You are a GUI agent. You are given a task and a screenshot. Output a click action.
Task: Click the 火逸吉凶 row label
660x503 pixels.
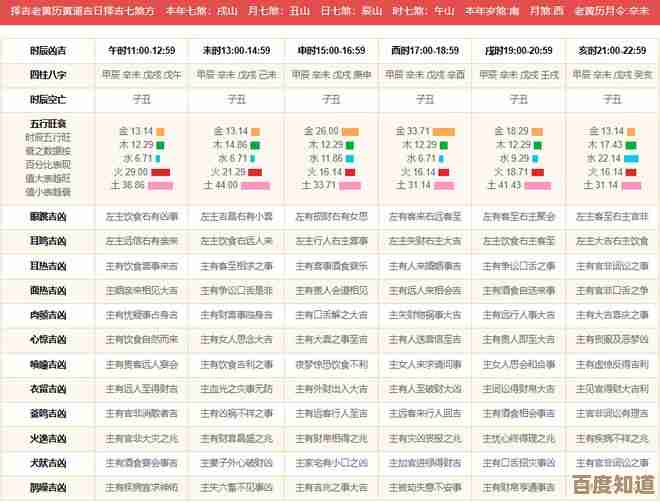(x=47, y=437)
